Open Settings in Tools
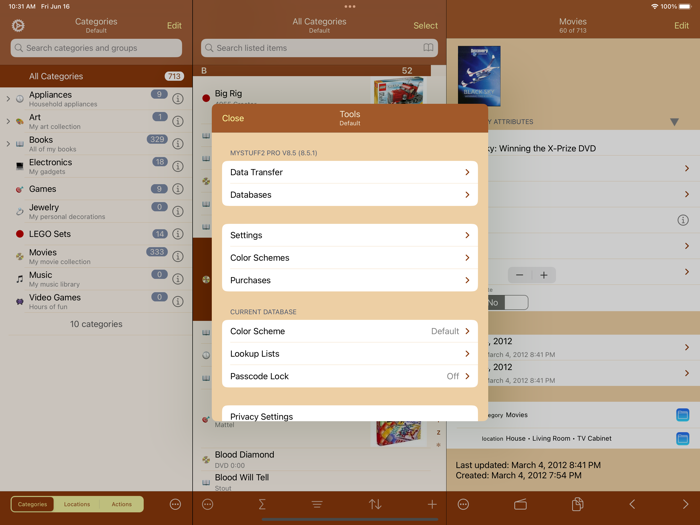Image resolution: width=700 pixels, height=525 pixels. (350, 235)
